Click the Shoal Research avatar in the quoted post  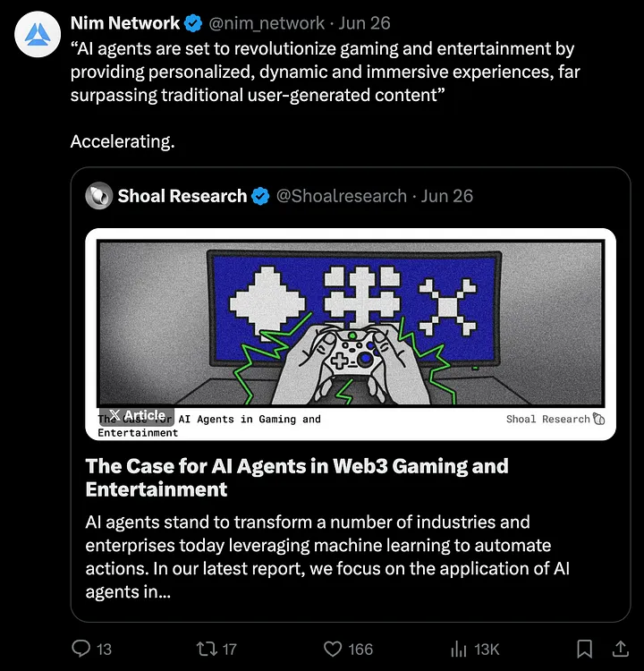[x=98, y=196]
